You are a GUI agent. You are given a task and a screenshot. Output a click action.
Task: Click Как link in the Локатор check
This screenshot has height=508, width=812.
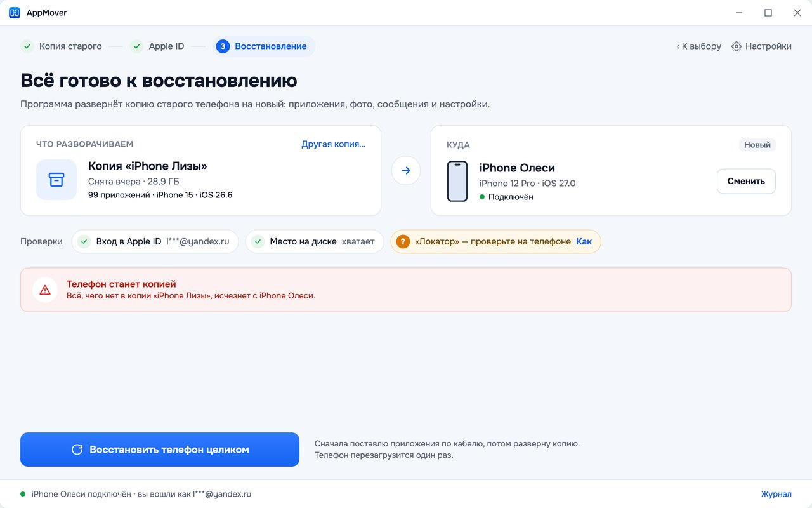[584, 242]
